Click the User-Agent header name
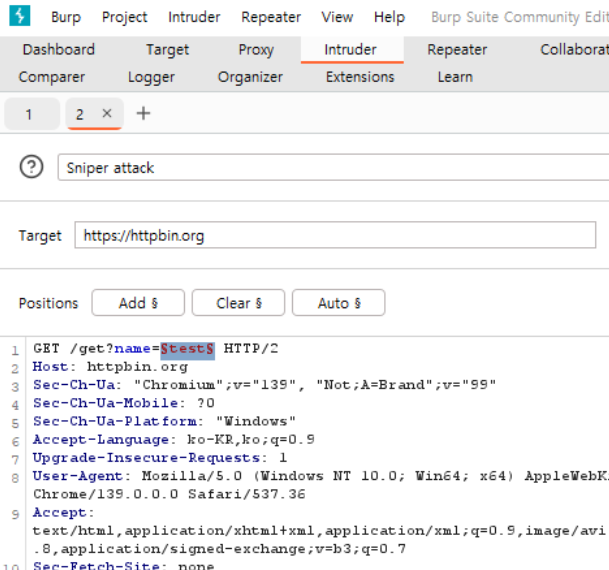 [78, 476]
